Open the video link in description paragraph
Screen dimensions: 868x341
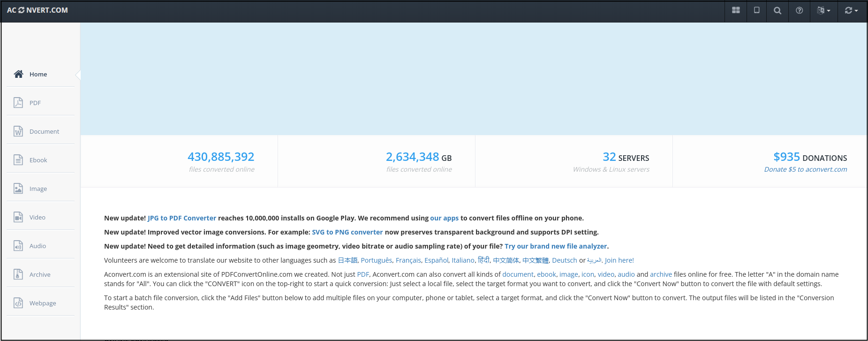tap(606, 274)
